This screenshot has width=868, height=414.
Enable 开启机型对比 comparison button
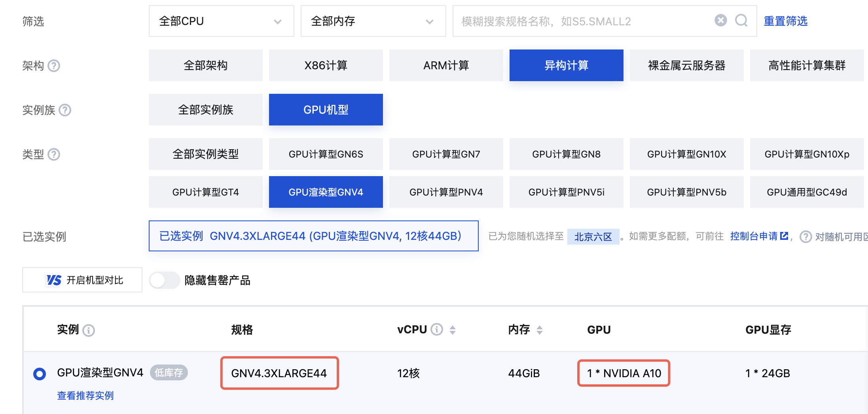82,280
